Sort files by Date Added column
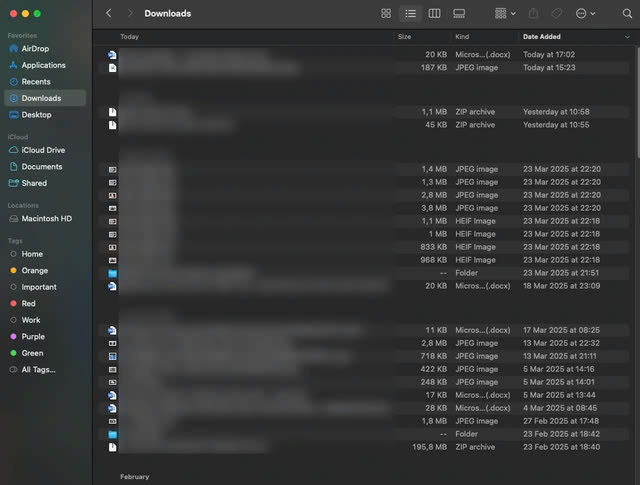The height and width of the screenshot is (485, 640). tap(541, 37)
